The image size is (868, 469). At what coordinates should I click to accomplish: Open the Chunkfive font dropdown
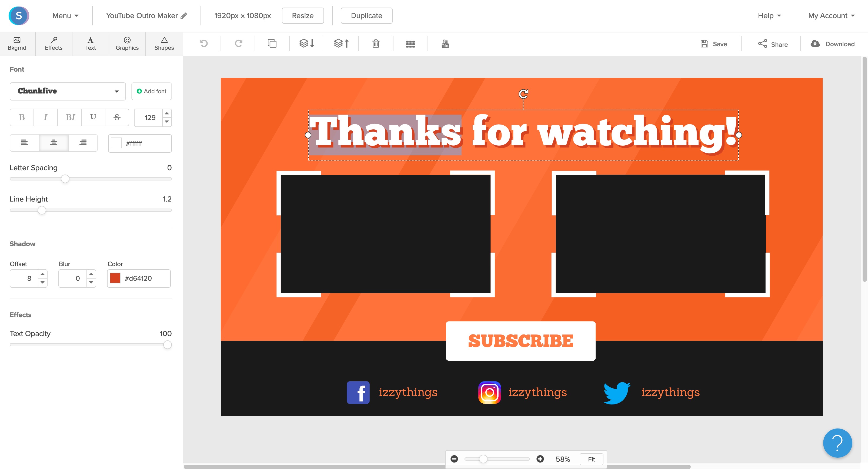tap(68, 91)
